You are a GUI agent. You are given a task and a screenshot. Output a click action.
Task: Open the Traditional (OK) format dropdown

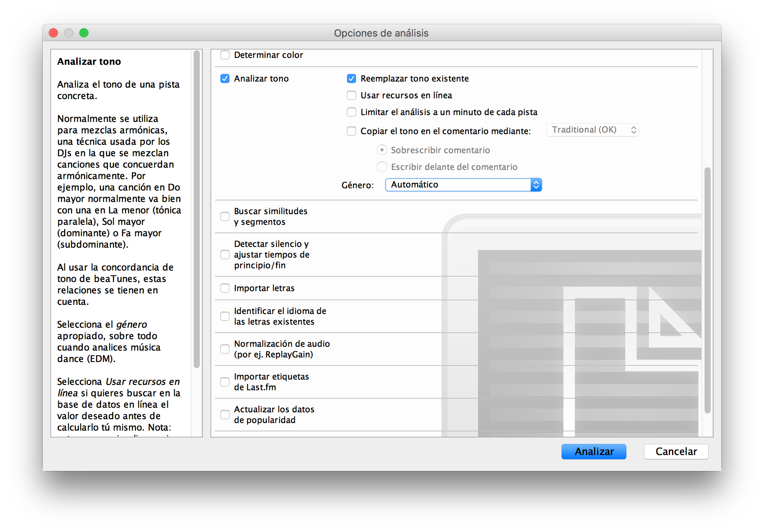[592, 130]
